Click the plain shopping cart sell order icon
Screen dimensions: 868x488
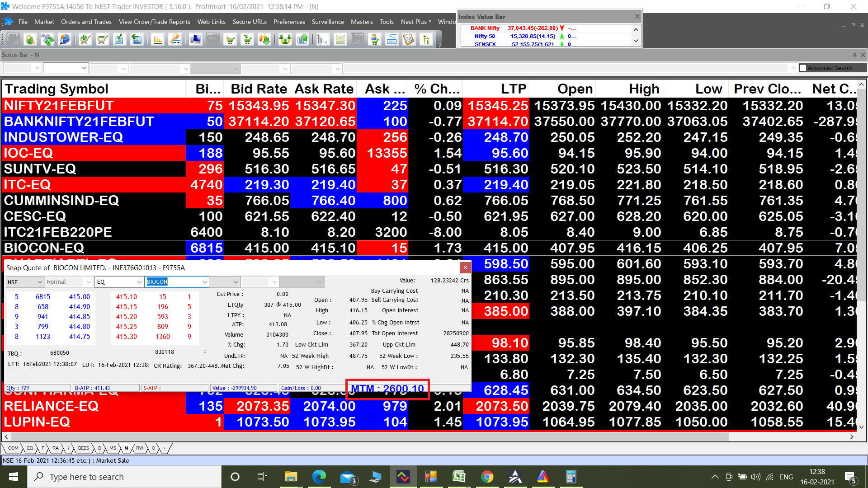click(102, 40)
